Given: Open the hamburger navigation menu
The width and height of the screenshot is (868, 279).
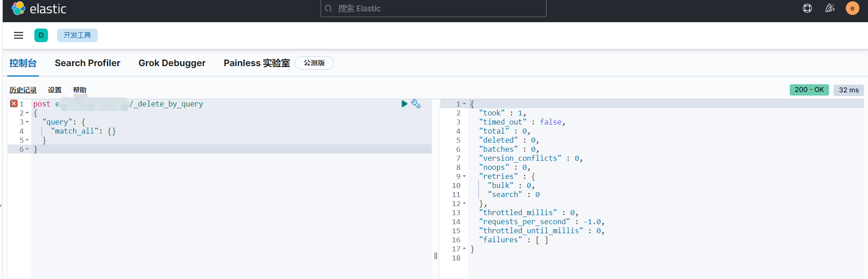Looking at the screenshot, I should 19,35.
